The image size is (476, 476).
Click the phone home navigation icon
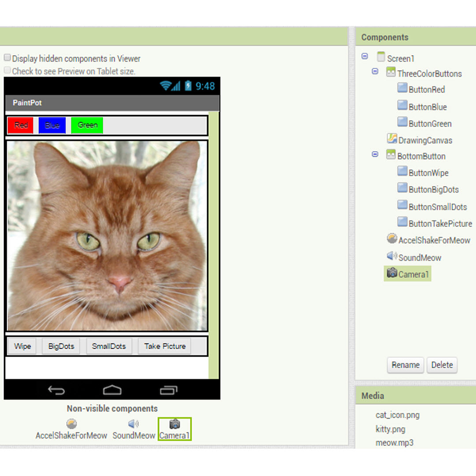112,390
